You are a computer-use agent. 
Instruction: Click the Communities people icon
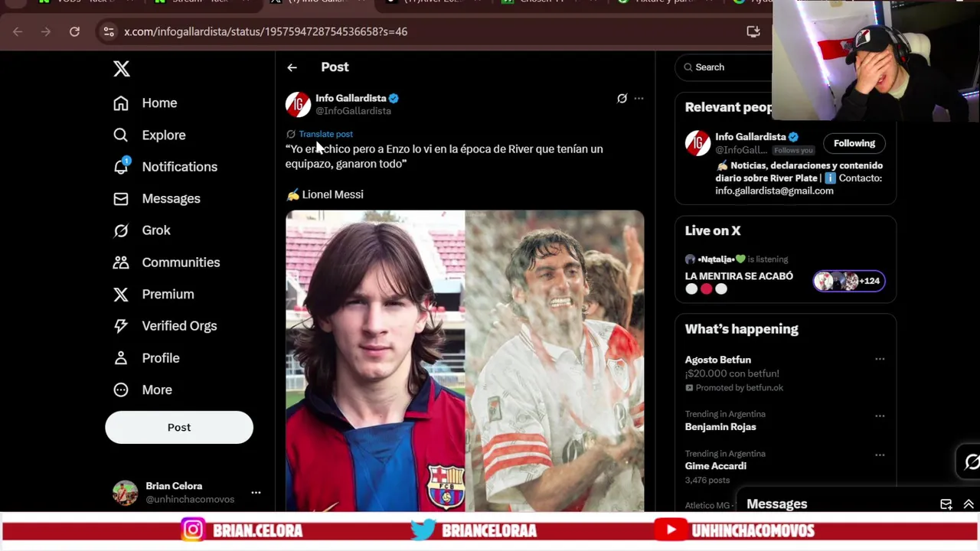(121, 262)
